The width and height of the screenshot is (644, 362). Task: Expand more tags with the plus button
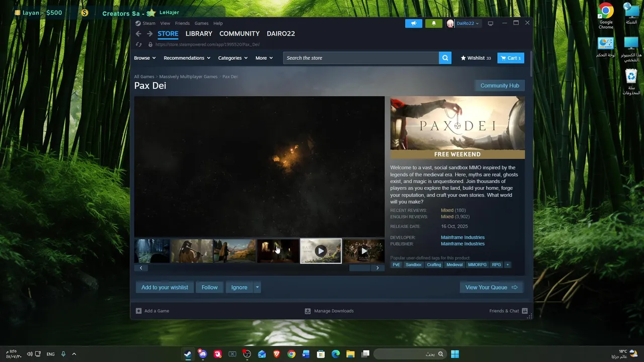pos(508,264)
